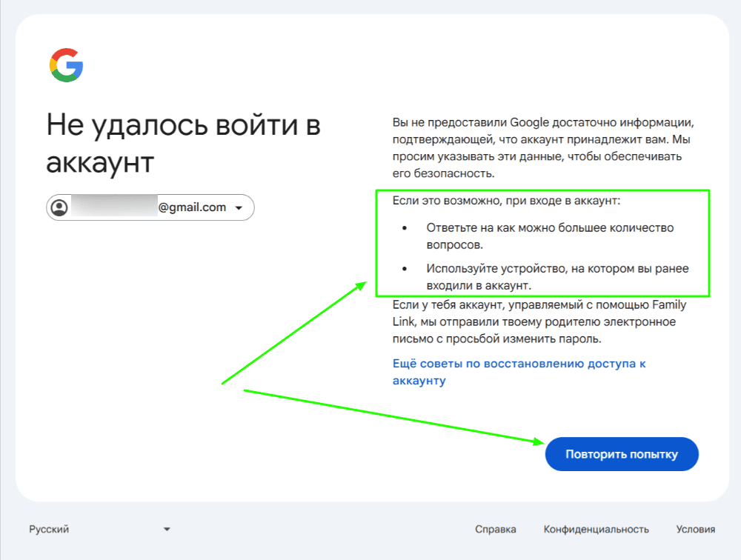Click the profile avatar icon in account chip
741x560 pixels.
coord(59,208)
